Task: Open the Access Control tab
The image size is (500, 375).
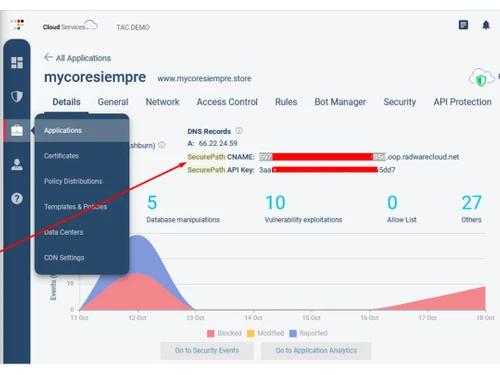Action: 227,102
